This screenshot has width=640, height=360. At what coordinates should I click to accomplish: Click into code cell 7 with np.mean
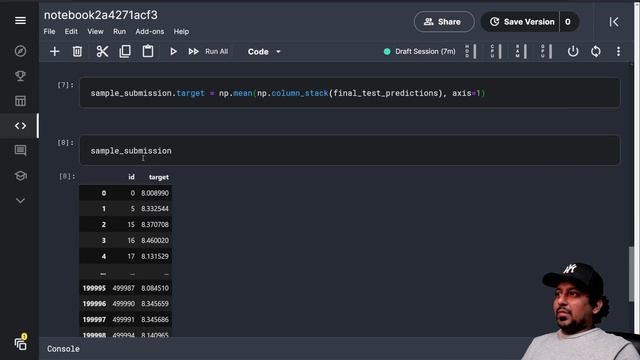click(x=349, y=93)
